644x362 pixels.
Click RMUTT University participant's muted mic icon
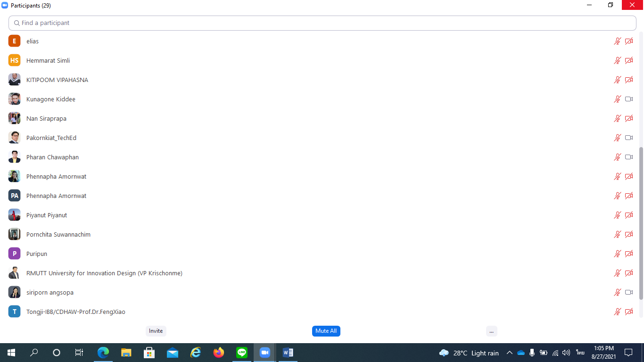(617, 273)
